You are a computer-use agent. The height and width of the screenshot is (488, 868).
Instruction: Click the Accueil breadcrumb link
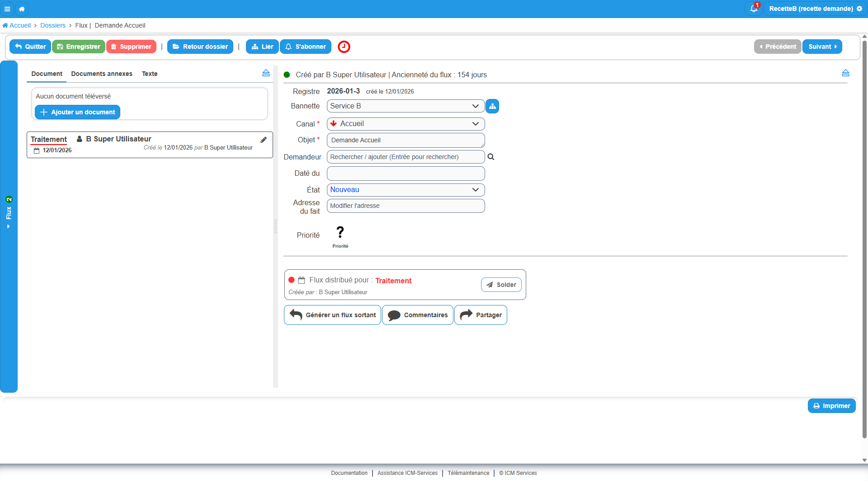pos(17,25)
